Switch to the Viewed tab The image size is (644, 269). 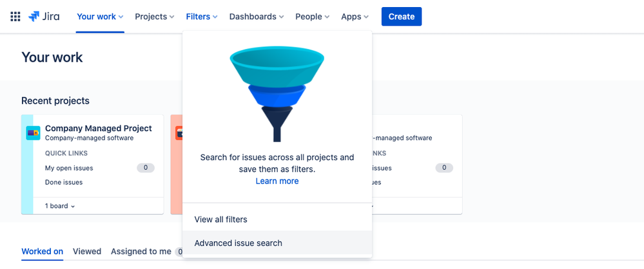coord(87,252)
